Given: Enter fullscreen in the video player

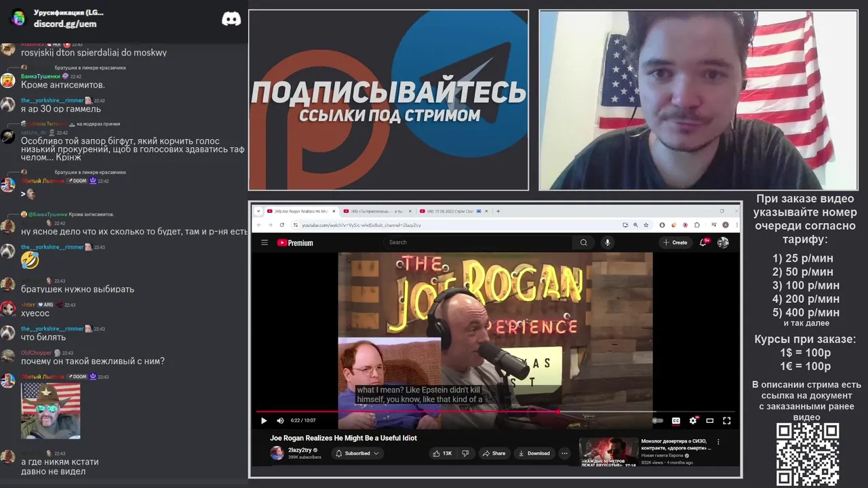Looking at the screenshot, I should coord(726,420).
